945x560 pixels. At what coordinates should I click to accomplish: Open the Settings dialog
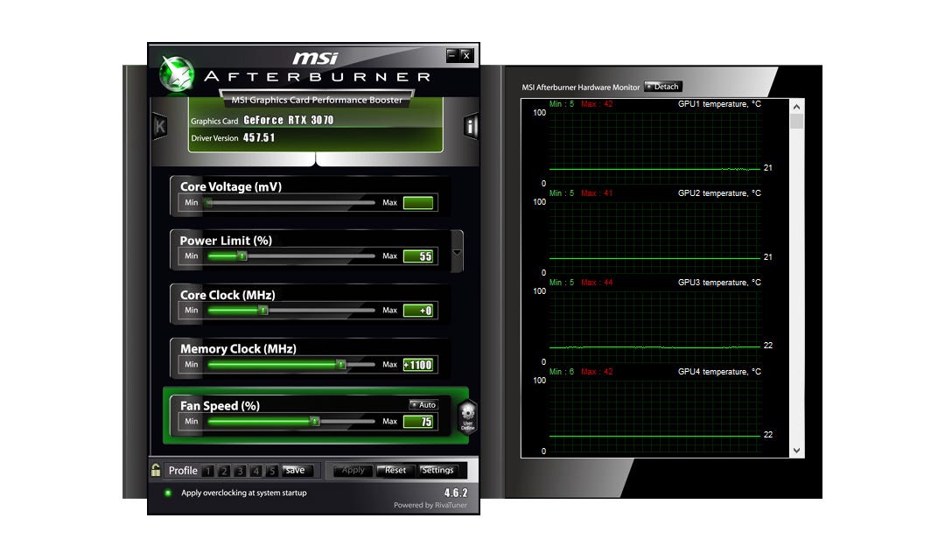(437, 470)
